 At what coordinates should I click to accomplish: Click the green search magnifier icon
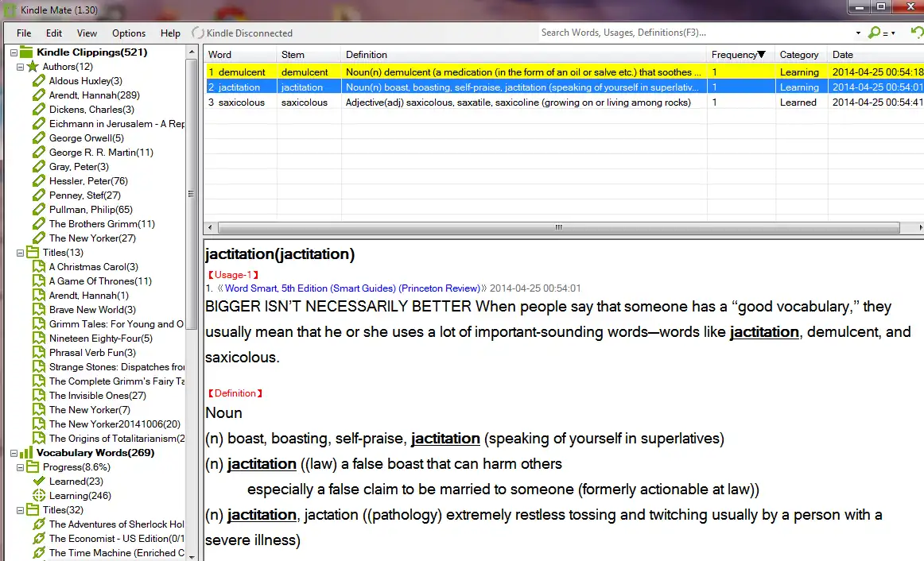point(874,33)
